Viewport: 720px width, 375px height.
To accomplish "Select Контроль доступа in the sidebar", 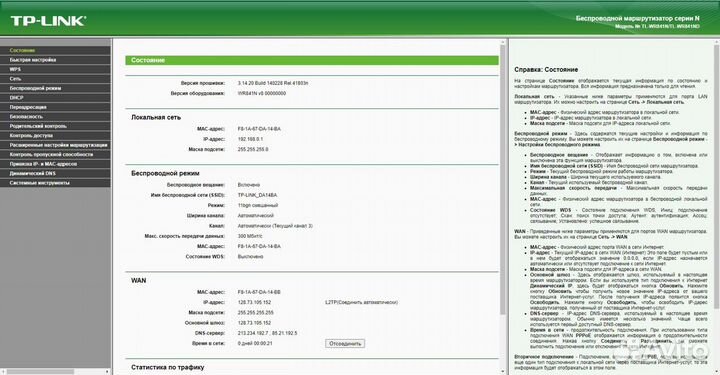I will [55, 135].
